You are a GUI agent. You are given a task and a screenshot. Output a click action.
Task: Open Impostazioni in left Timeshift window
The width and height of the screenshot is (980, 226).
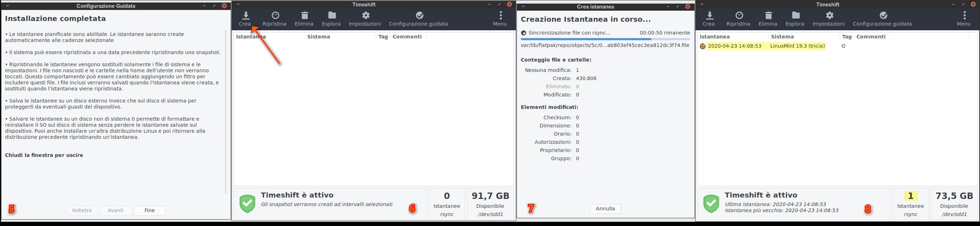coord(365,19)
